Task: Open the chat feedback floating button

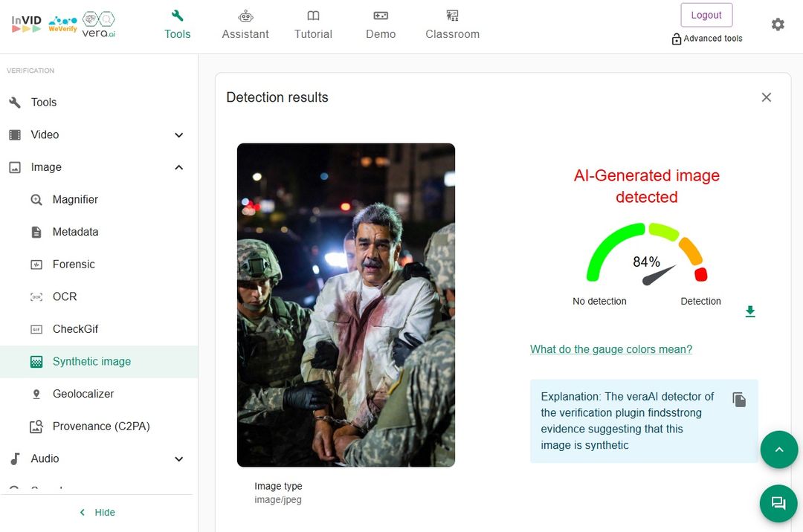Action: [778, 503]
